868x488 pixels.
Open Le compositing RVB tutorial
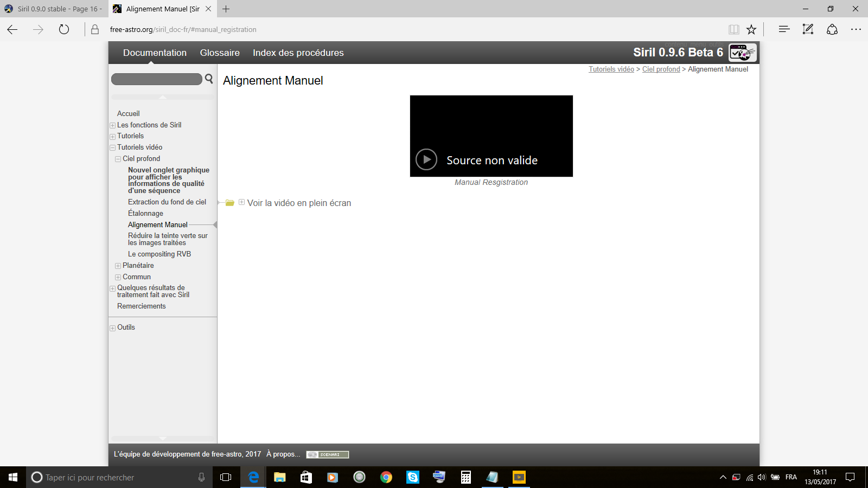[x=159, y=254]
